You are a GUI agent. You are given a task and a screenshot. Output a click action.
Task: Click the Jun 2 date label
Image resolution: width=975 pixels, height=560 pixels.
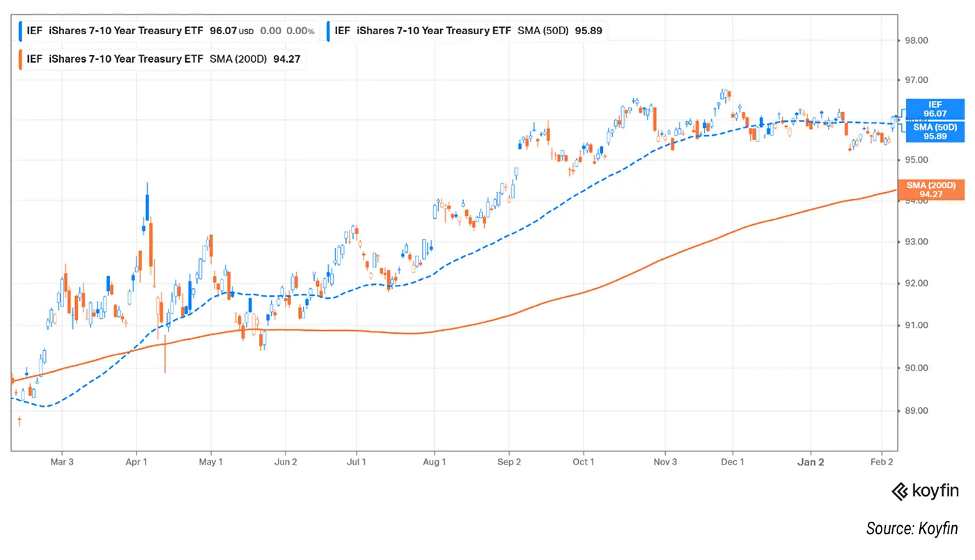pos(286,462)
